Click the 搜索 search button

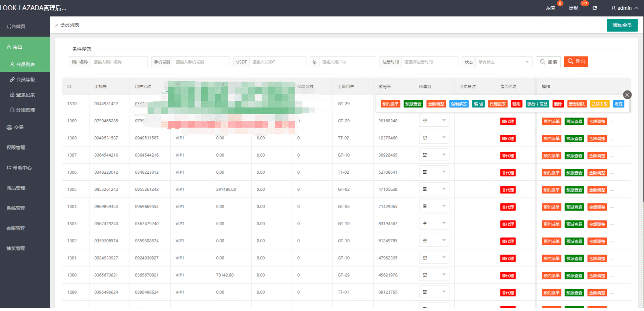point(548,62)
